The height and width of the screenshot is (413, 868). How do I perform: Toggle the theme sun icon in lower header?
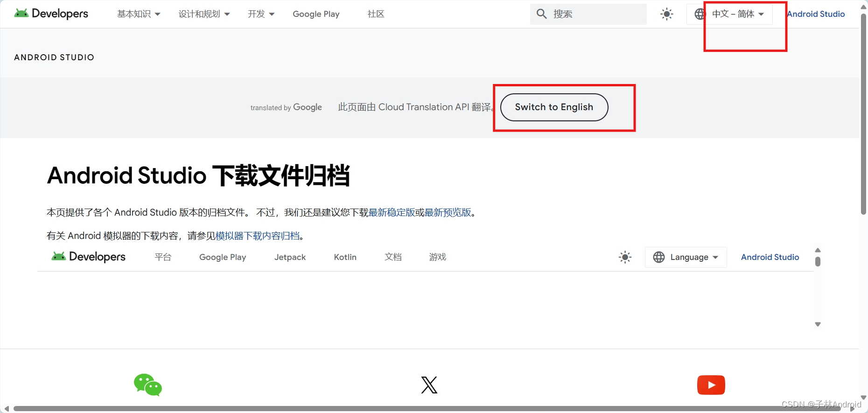click(x=625, y=257)
